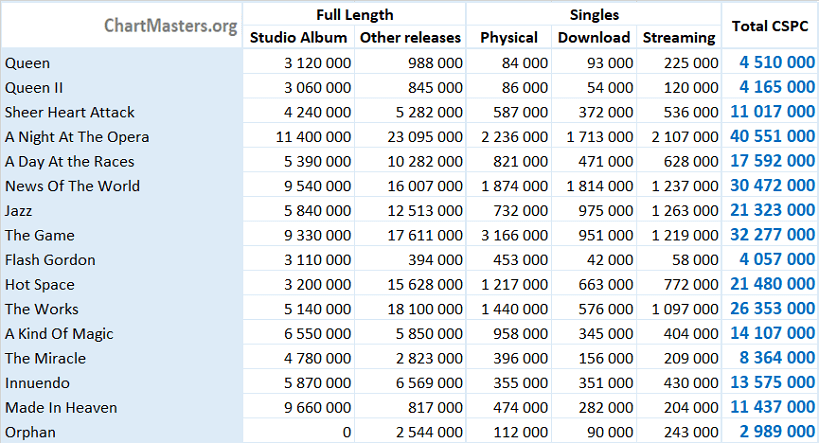Select total value 11 017 000

pyautogui.click(x=773, y=112)
